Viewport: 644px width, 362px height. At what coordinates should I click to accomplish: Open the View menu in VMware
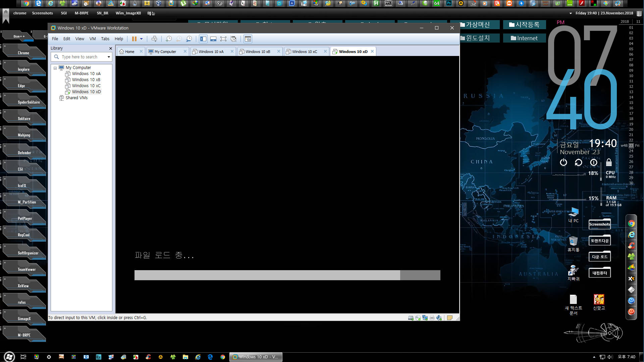tap(80, 39)
